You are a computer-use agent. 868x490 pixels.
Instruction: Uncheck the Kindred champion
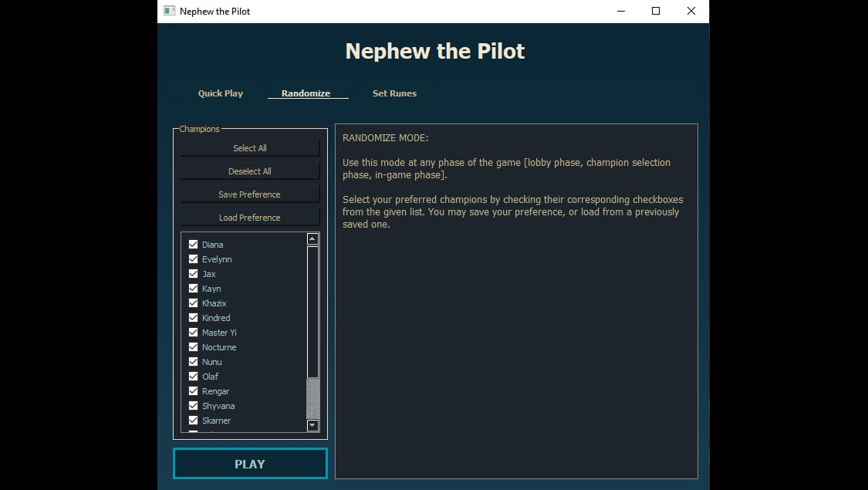(x=193, y=318)
